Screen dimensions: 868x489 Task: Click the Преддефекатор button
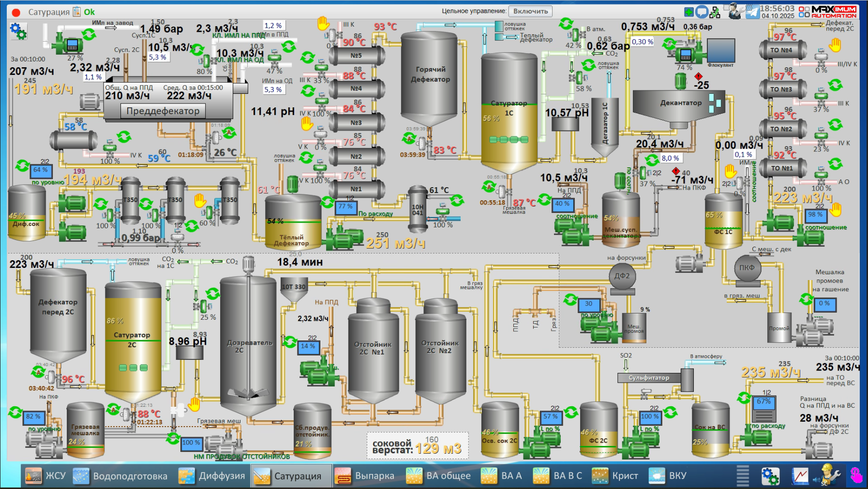click(163, 111)
